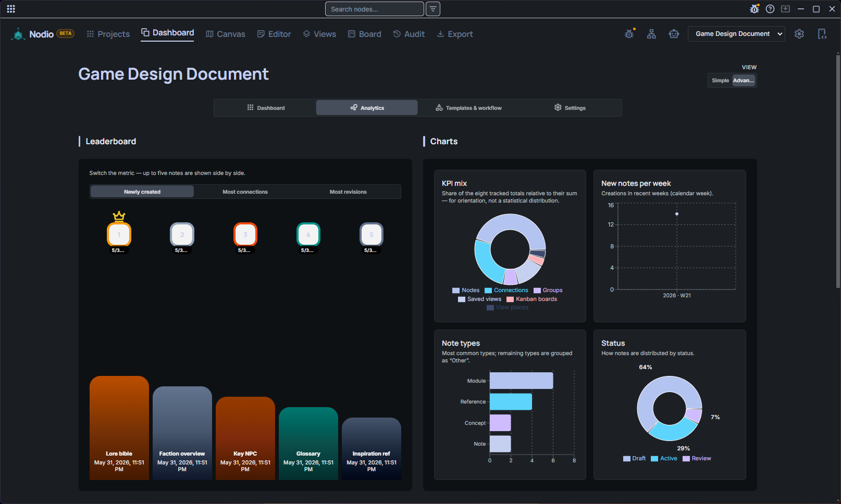Switch to the Canvas view
Screen dimensions: 841x504
(x=226, y=34)
